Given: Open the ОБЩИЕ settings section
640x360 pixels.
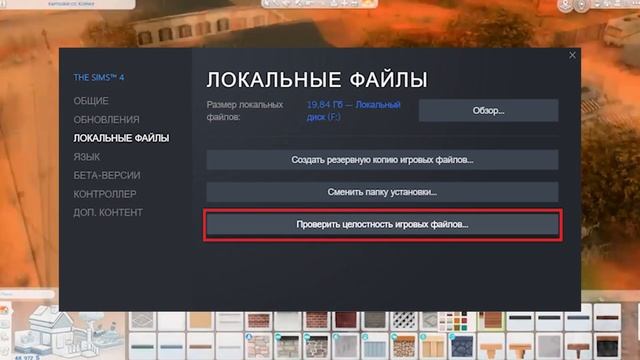Looking at the screenshot, I should (x=91, y=101).
